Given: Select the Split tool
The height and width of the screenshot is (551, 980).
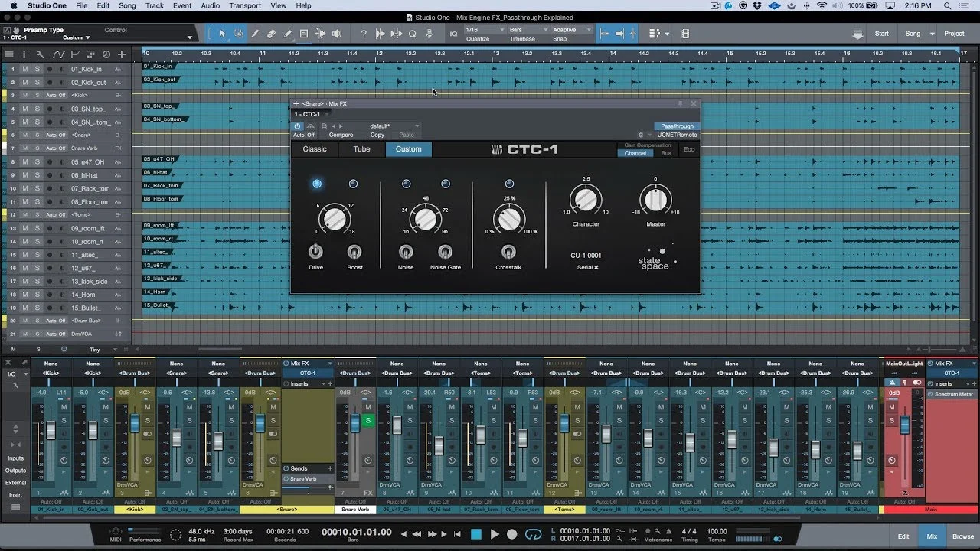Looking at the screenshot, I should (255, 34).
